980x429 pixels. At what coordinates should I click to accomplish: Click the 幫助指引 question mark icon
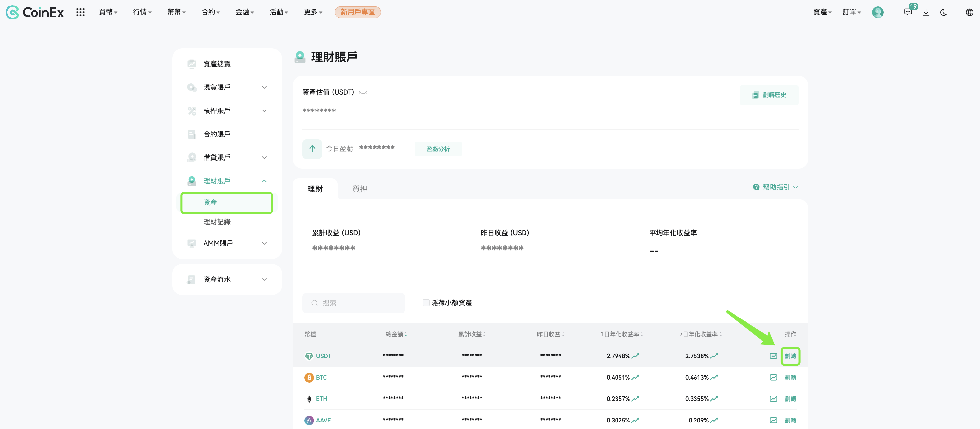(x=756, y=187)
